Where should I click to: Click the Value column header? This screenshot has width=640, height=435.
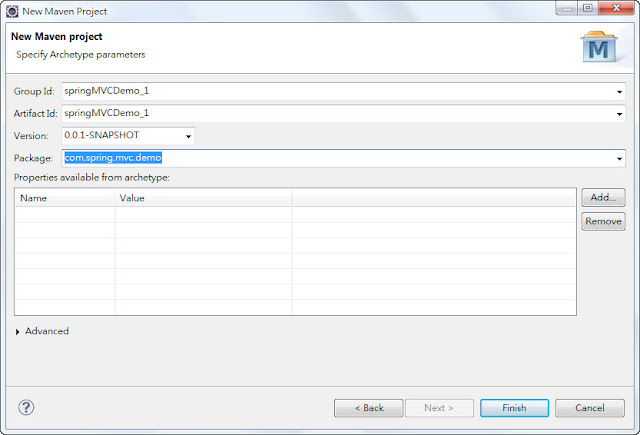[204, 198]
